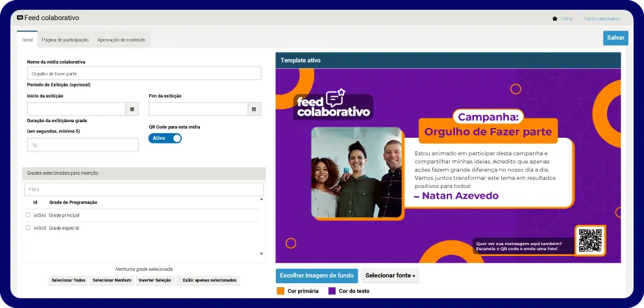Select row 44545 Grade especial

[x=142, y=228]
